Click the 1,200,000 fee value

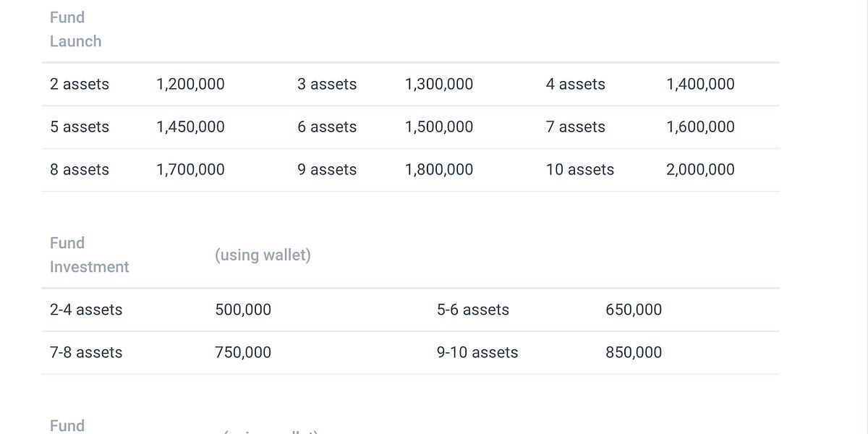pyautogui.click(x=190, y=84)
